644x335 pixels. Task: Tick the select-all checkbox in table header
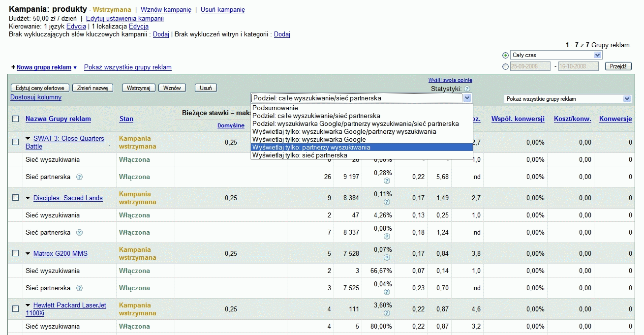(x=15, y=119)
